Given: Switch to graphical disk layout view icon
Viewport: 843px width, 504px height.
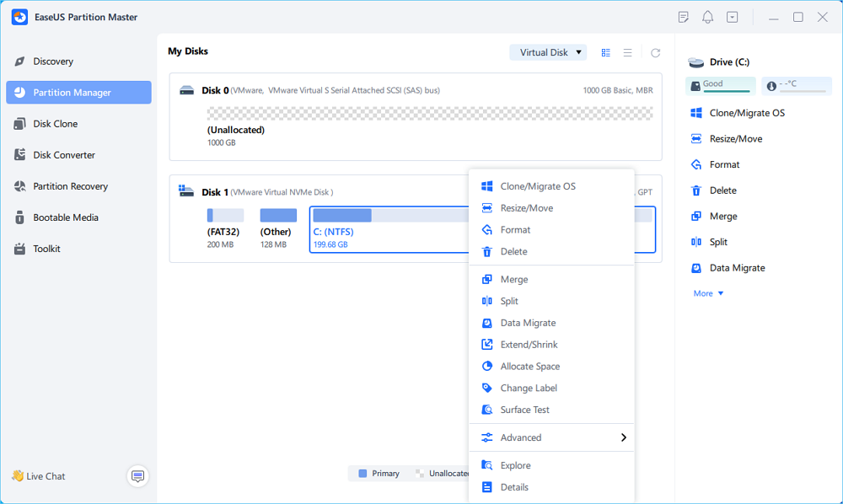Looking at the screenshot, I should [606, 53].
